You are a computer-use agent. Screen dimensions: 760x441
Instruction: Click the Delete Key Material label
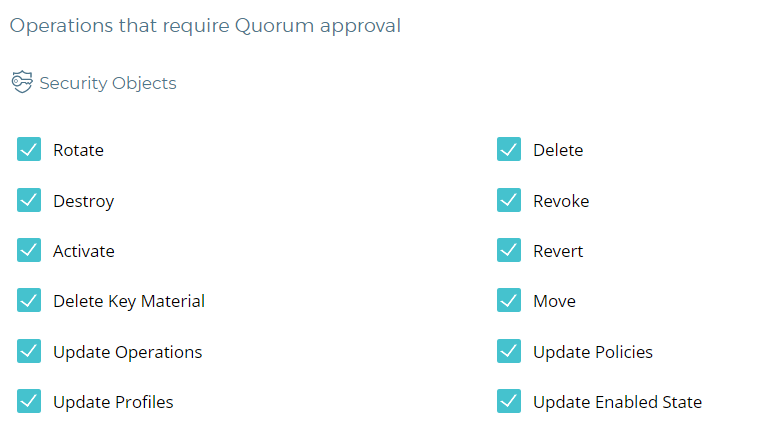point(129,301)
